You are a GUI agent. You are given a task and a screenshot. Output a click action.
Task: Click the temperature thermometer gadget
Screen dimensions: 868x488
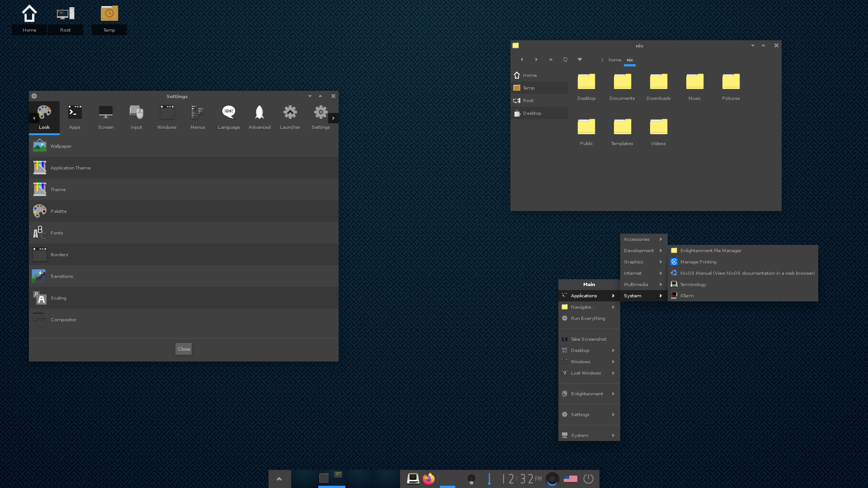(489, 479)
